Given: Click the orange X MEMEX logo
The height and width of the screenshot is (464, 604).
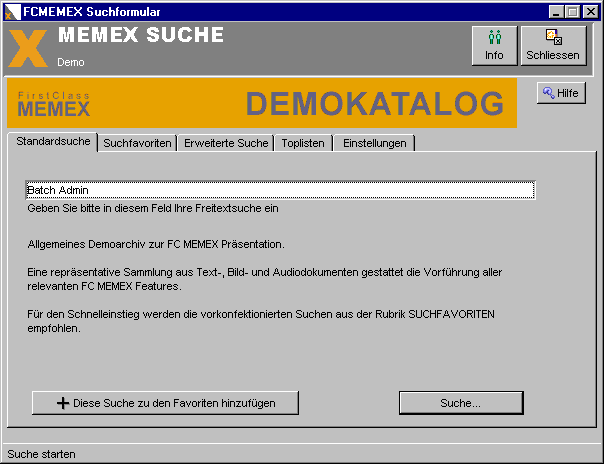Looking at the screenshot, I should (28, 48).
